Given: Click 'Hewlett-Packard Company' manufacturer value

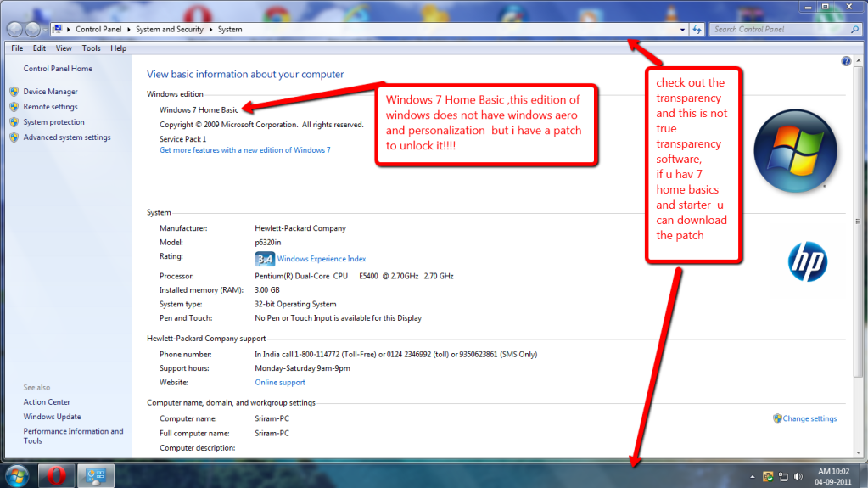Looking at the screenshot, I should point(300,228).
